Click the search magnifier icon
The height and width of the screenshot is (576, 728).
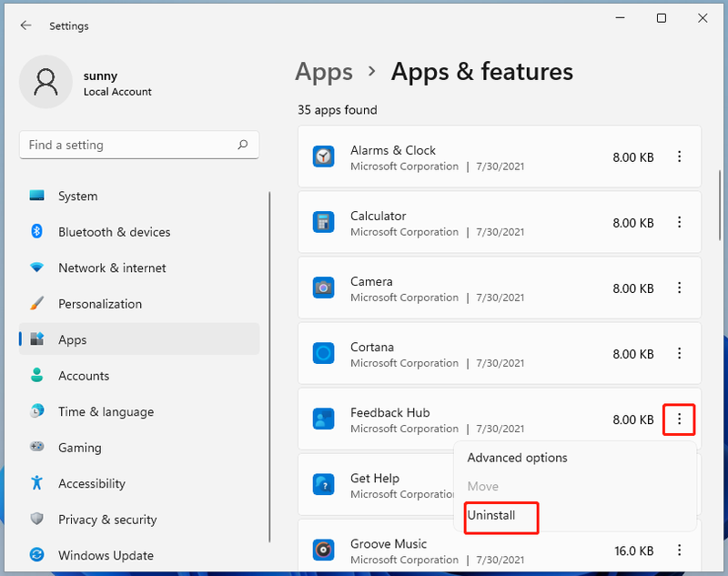242,145
